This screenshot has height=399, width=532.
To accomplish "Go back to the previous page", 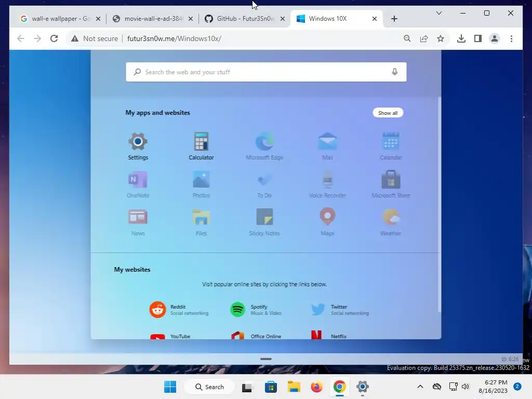I will [21, 38].
